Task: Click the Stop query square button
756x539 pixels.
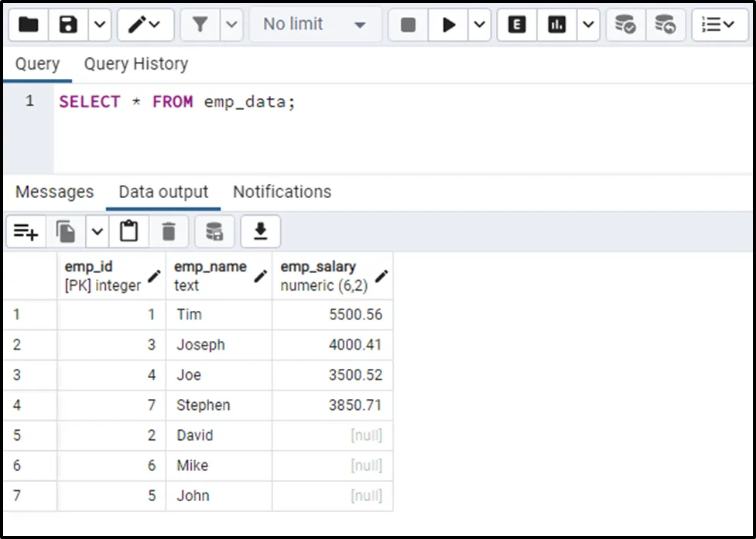Action: (x=408, y=25)
